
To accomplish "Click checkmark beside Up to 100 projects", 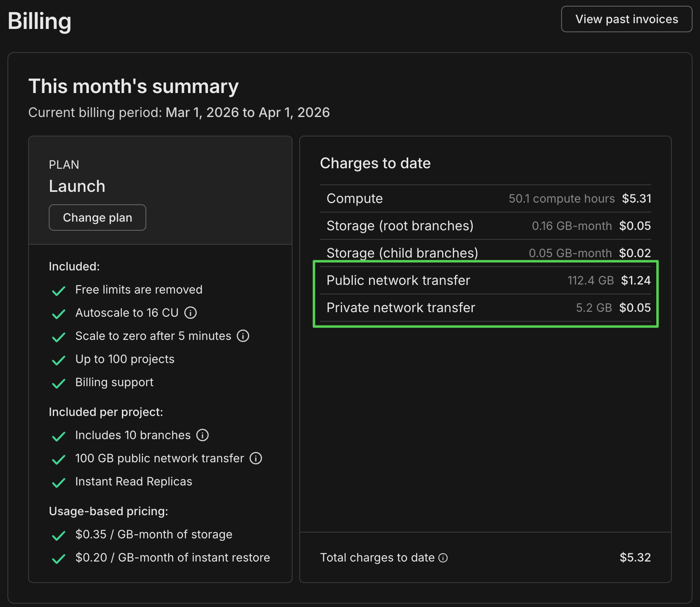I will click(59, 360).
